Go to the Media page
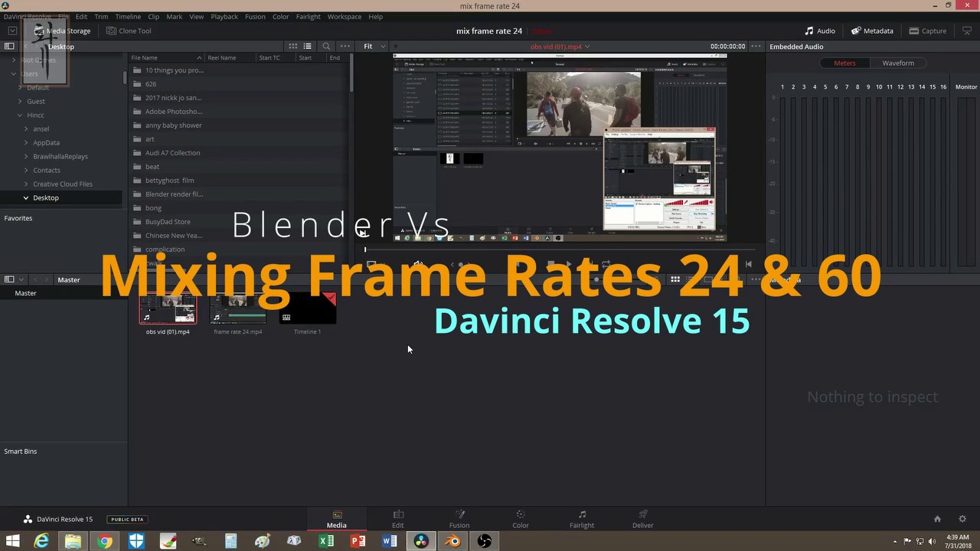The width and height of the screenshot is (980, 551). pyautogui.click(x=337, y=520)
